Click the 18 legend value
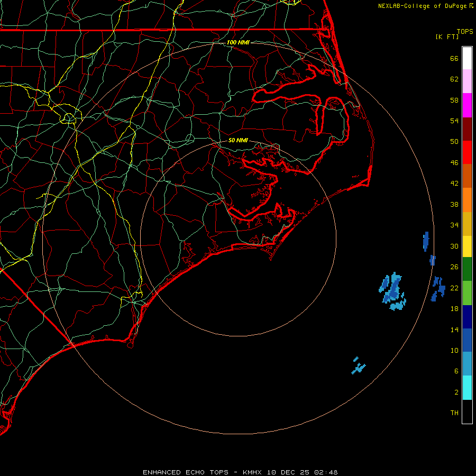Viewport: 476px width, 476px height. 454,309
